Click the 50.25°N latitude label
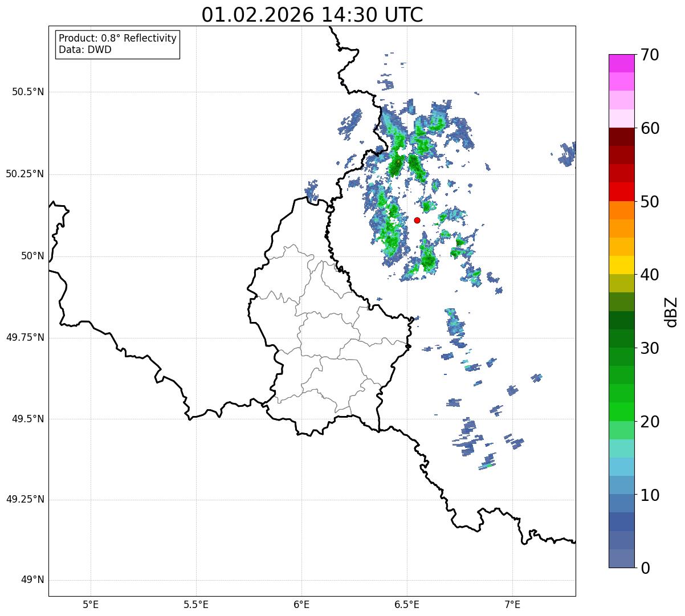The image size is (685, 616). coord(25,174)
